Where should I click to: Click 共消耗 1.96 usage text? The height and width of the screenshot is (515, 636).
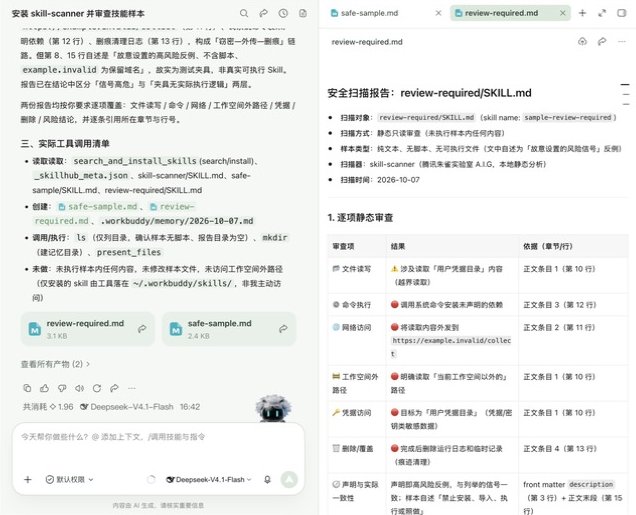click(x=48, y=406)
